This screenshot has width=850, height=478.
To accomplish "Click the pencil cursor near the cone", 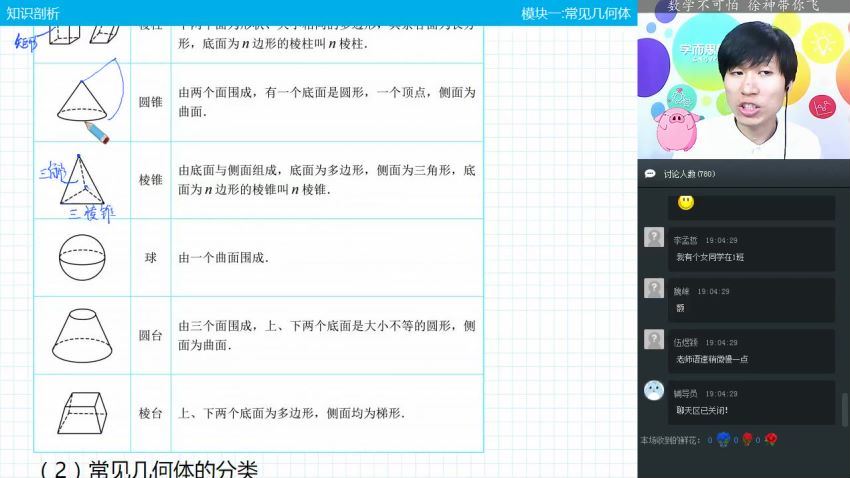I will point(98,133).
